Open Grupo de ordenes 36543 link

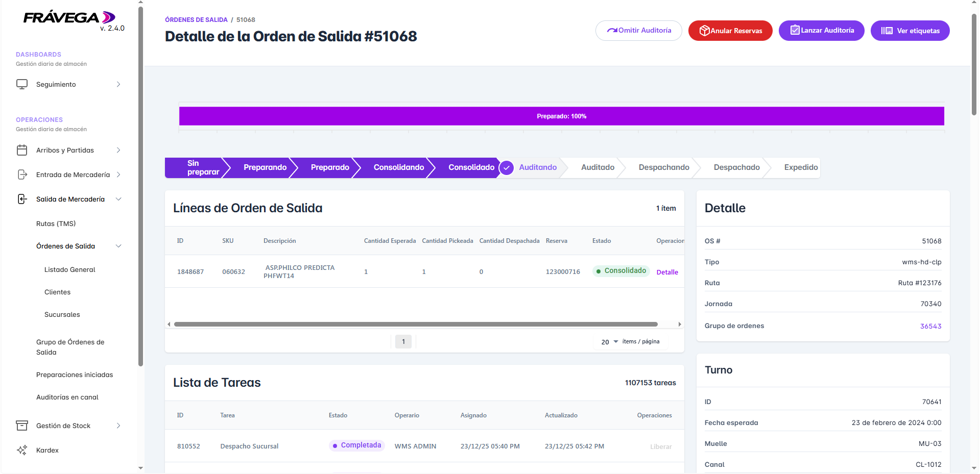pyautogui.click(x=930, y=326)
